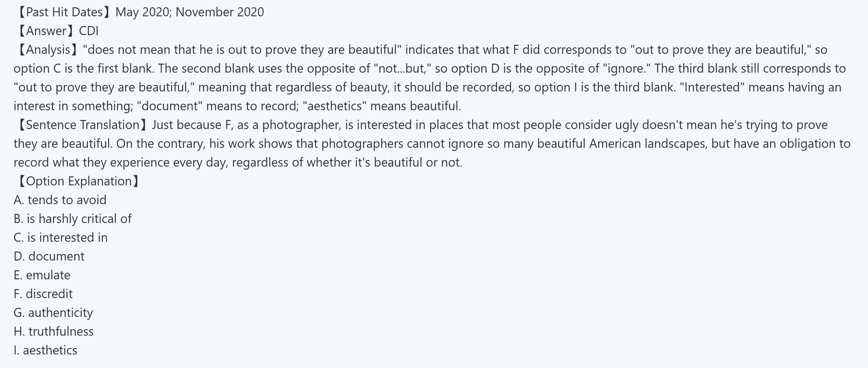Click the line starting "interest in something"
The image size is (868, 368).
237,106
